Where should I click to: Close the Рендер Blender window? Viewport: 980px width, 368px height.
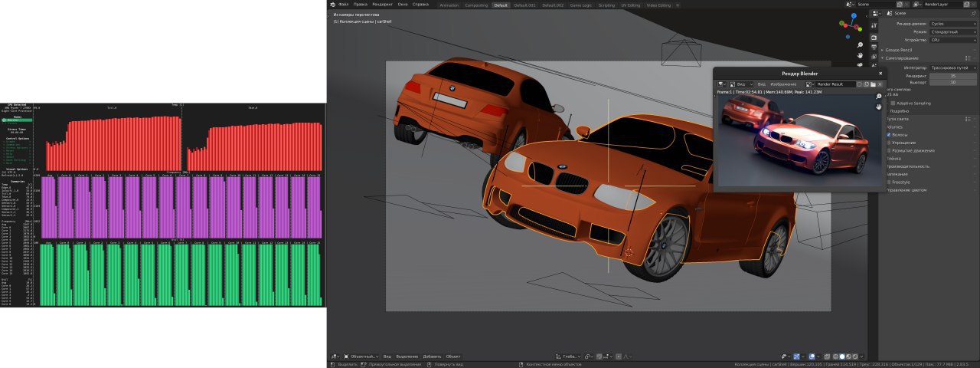tap(880, 74)
